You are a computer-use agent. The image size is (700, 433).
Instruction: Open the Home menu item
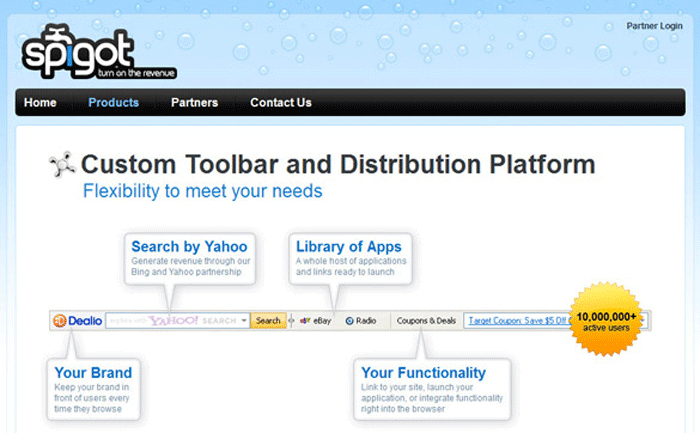[40, 103]
